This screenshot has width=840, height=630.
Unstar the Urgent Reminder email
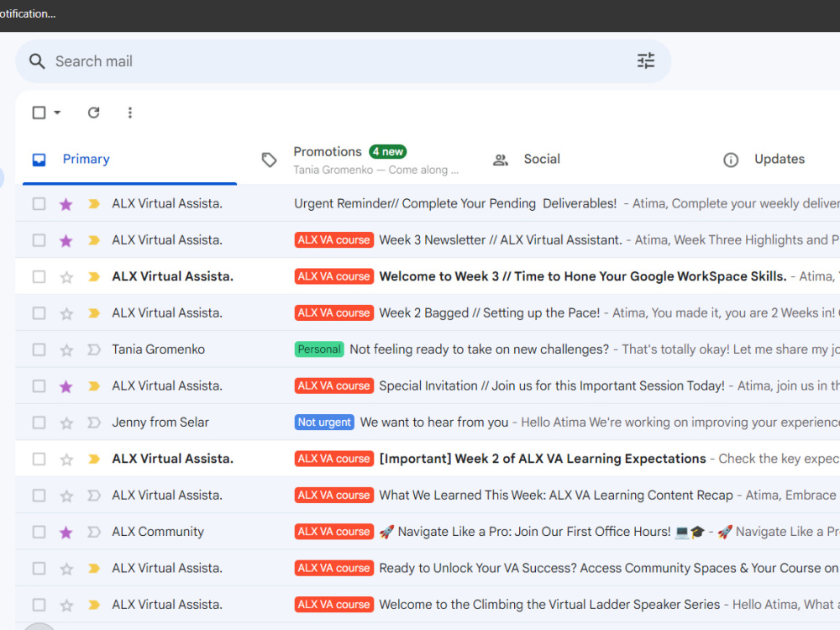click(66, 204)
